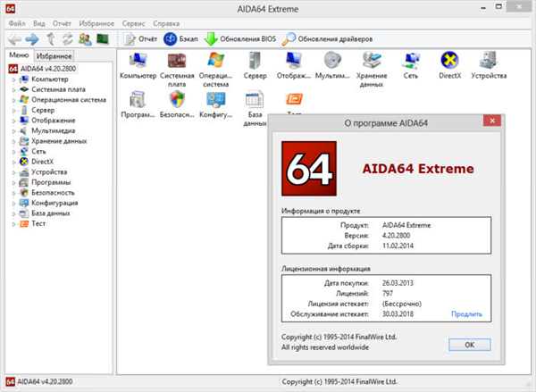This screenshot has width=536, height=392.
Task: Expand Операционная система tree node
Action: [x=14, y=100]
